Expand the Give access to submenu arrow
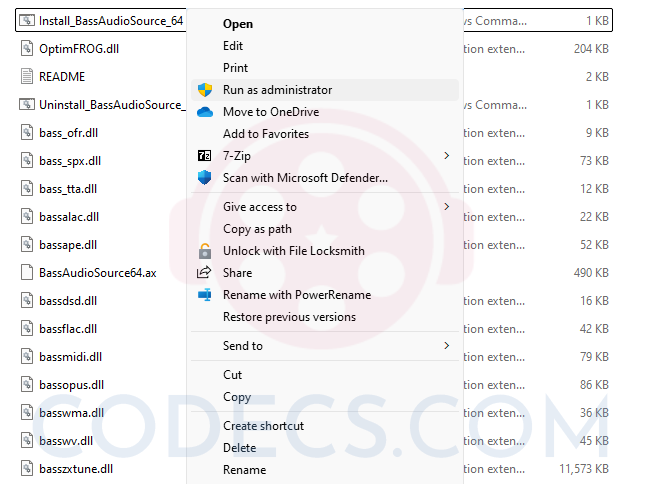The width and height of the screenshot is (645, 484). click(447, 206)
